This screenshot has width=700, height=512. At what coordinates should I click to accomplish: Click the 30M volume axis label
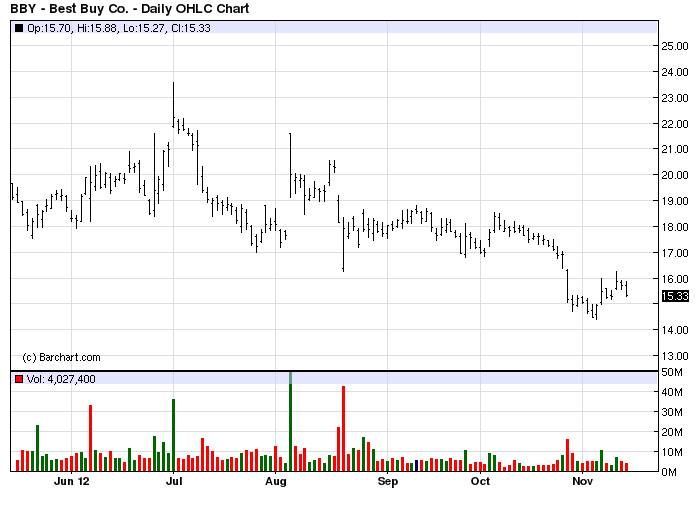pos(672,412)
